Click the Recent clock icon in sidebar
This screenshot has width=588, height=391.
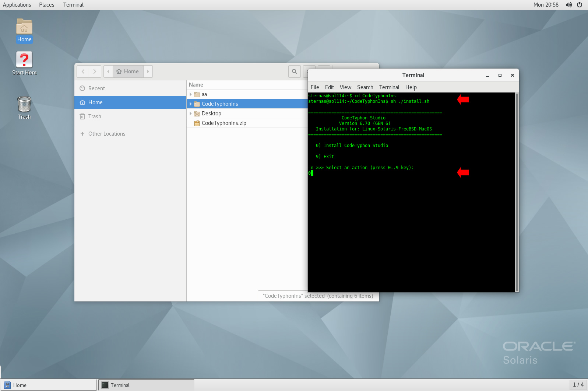(x=82, y=88)
